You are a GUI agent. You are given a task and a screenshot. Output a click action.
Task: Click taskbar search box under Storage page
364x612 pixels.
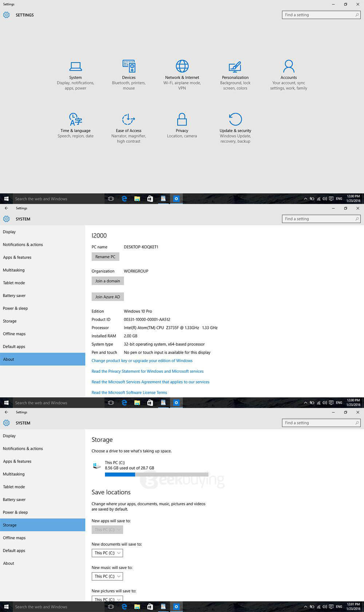click(x=58, y=607)
